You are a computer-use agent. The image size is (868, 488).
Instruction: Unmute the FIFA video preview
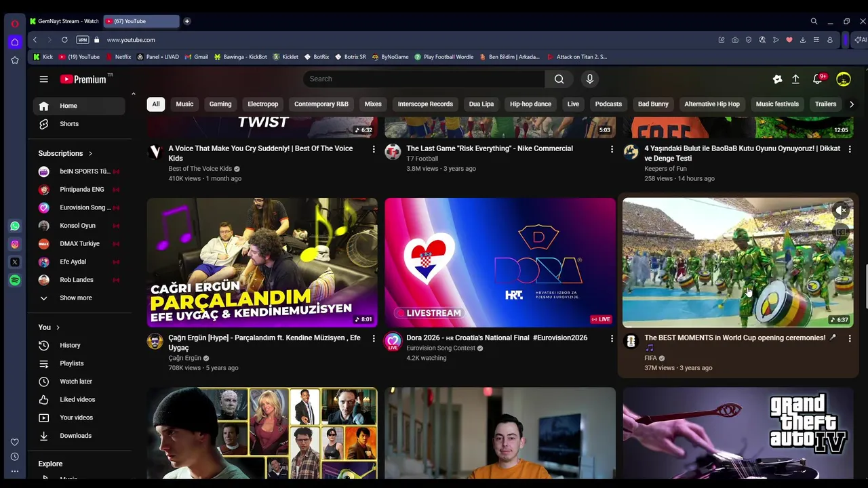(841, 211)
